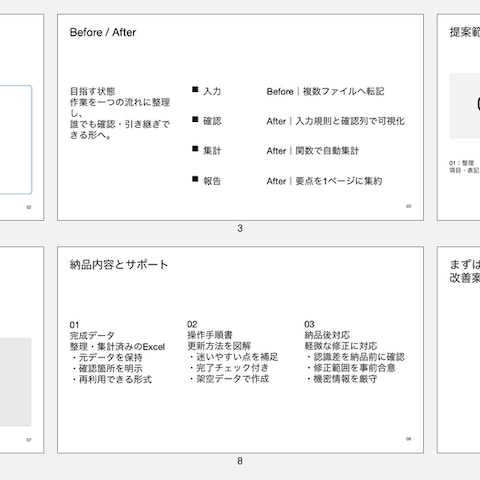Click the 入力 bullet label

tap(212, 91)
